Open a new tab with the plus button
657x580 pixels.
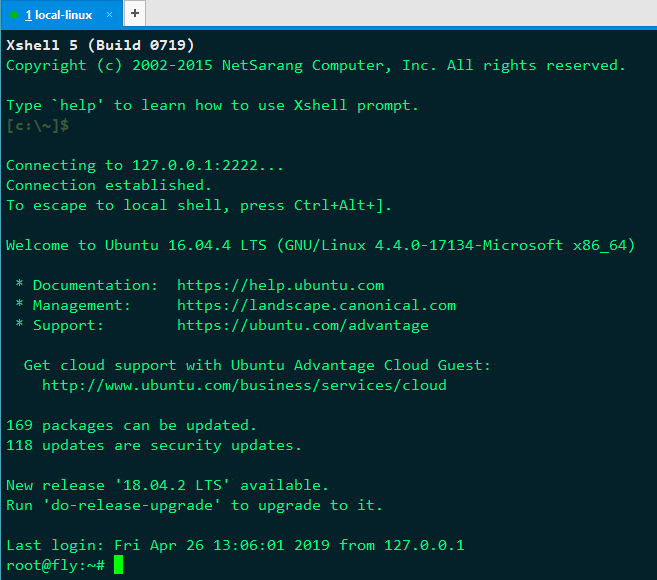click(135, 13)
